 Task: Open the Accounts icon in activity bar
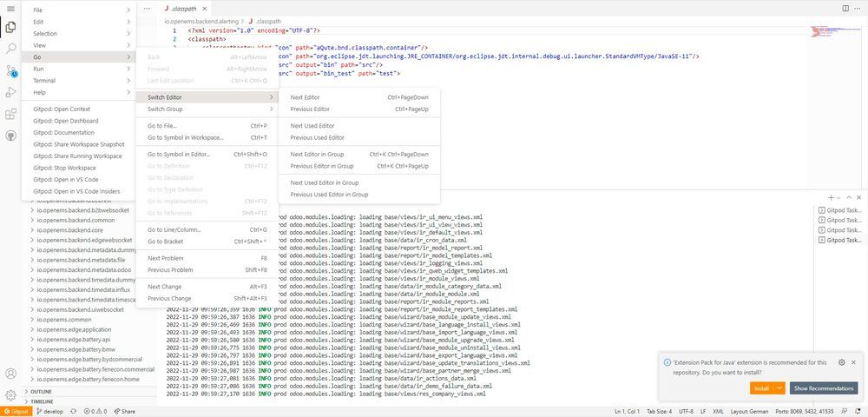pos(11,374)
